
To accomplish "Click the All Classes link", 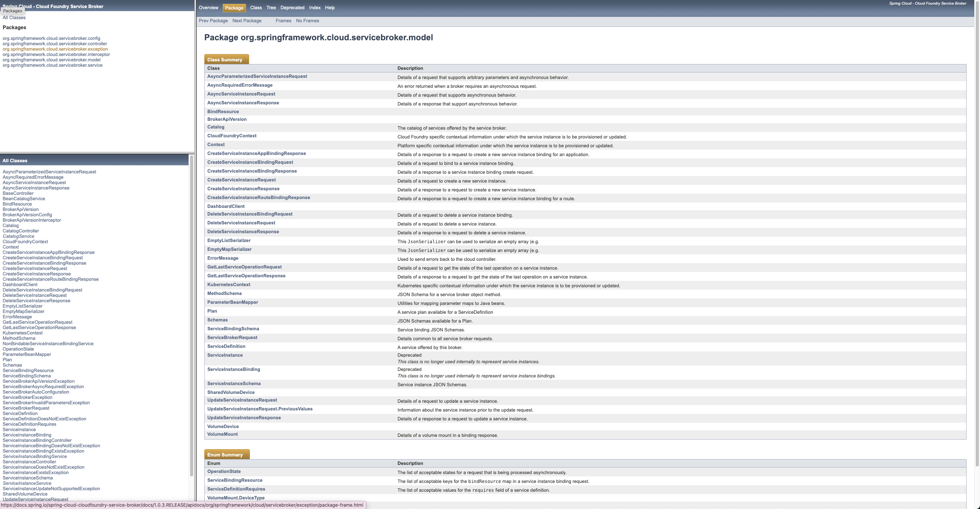I will 14,18.
